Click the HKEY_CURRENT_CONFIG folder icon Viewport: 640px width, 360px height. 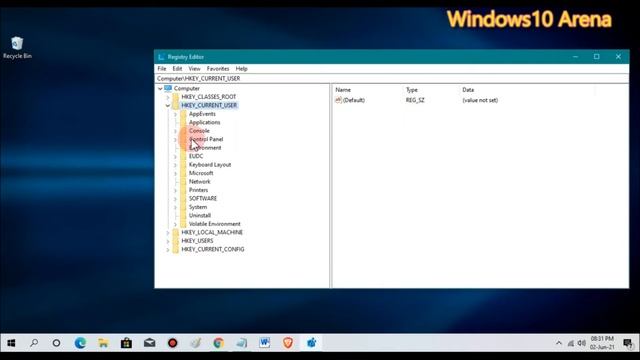(x=176, y=249)
